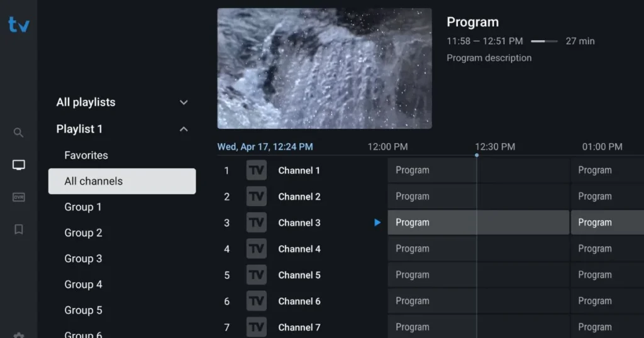Open Channel 7 upcoming 1 PM Program
Screen dimensions: 644x338
pos(608,327)
